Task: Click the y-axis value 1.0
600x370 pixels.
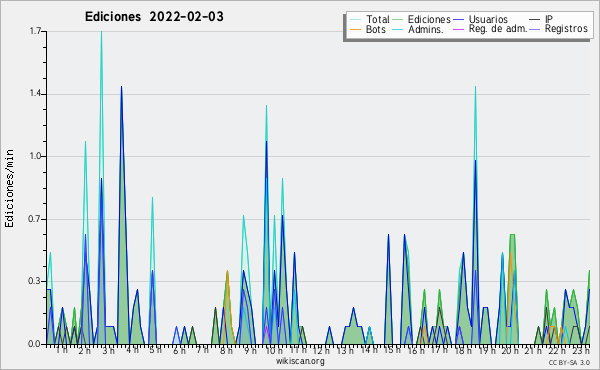Action: point(35,156)
